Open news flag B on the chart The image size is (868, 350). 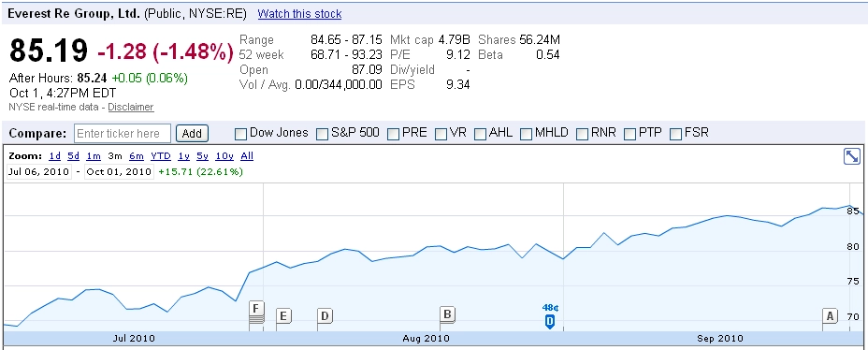447,314
